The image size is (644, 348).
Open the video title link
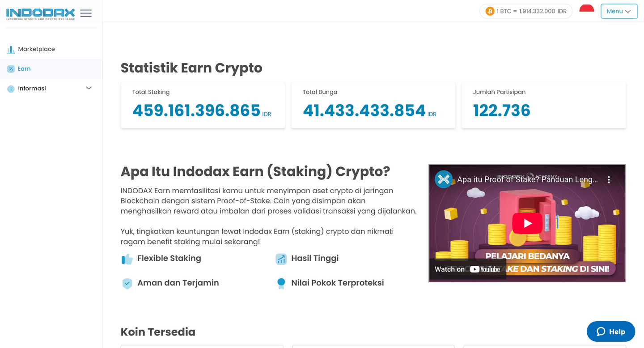point(527,180)
